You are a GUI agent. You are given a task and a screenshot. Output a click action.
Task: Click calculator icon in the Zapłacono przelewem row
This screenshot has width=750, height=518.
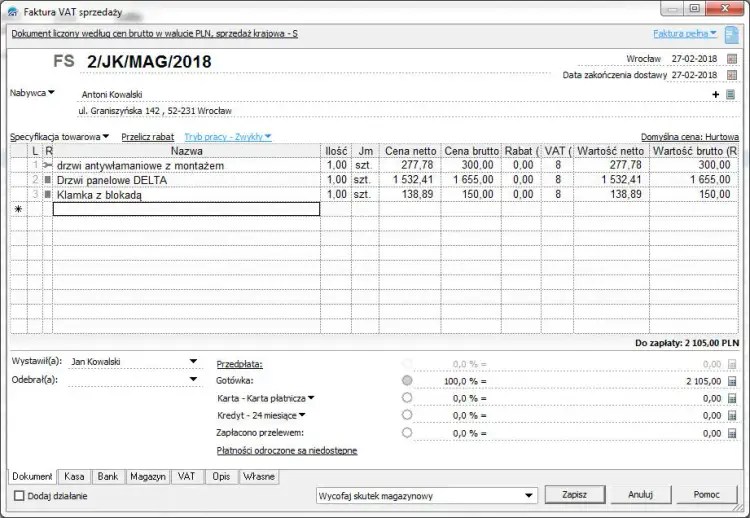(731, 433)
